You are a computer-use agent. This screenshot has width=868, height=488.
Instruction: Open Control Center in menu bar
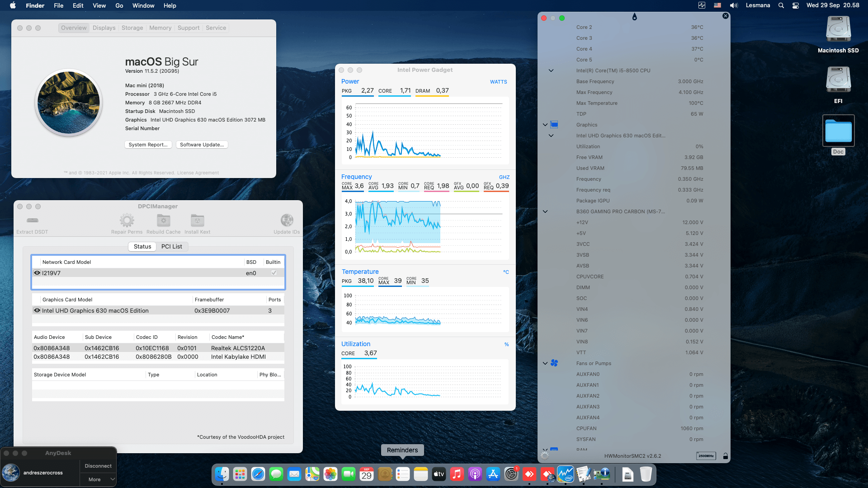796,5
